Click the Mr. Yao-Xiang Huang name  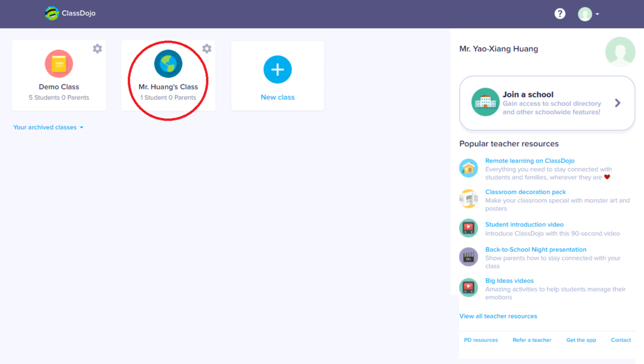499,49
